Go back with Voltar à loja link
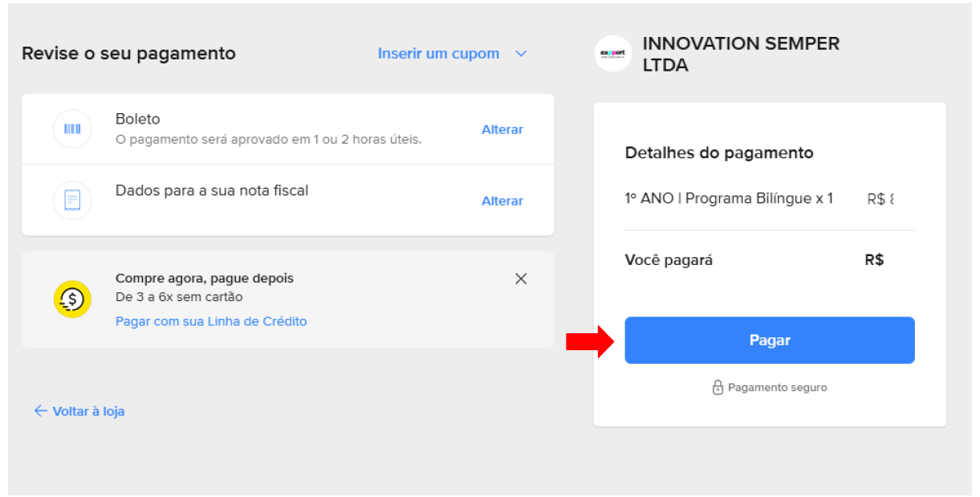 (88, 411)
